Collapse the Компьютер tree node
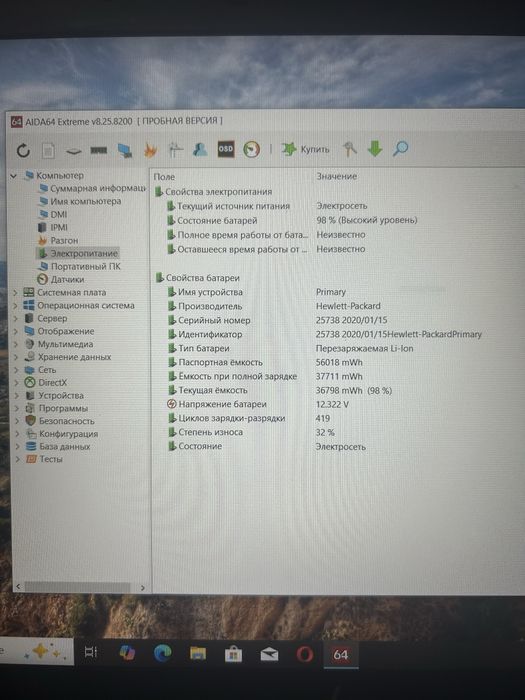The image size is (525, 700). click(x=14, y=176)
